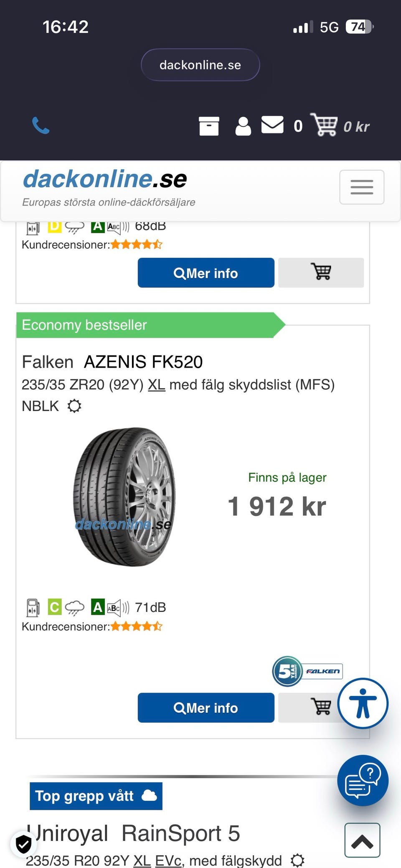Open the envelope messages icon
401x868 pixels.
pos(272,125)
